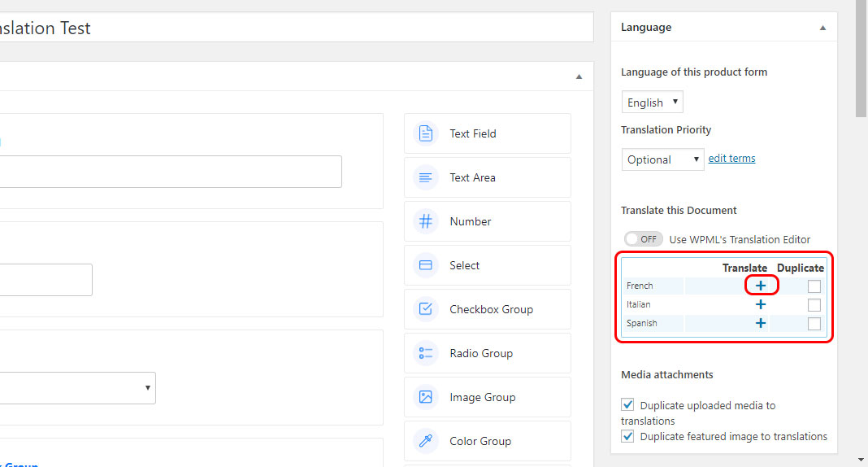The image size is (868, 467).
Task: Click the Translate this Document heading
Action: (x=679, y=211)
